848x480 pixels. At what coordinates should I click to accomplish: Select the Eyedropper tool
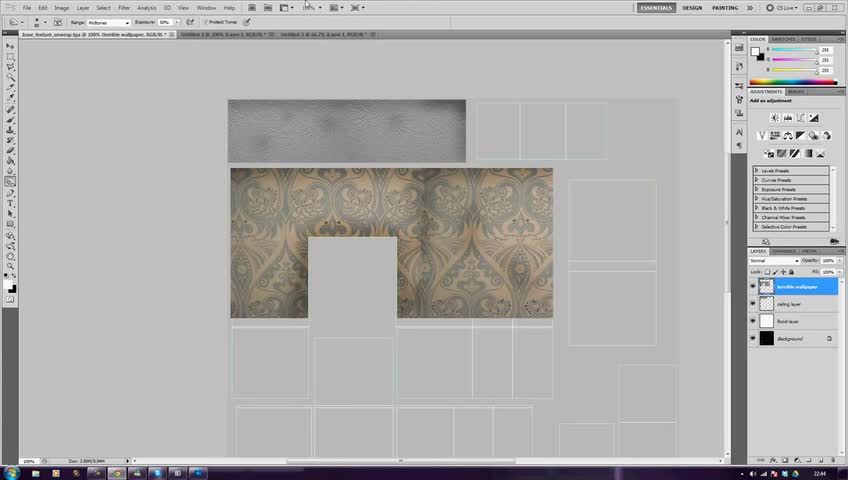tap(10, 98)
